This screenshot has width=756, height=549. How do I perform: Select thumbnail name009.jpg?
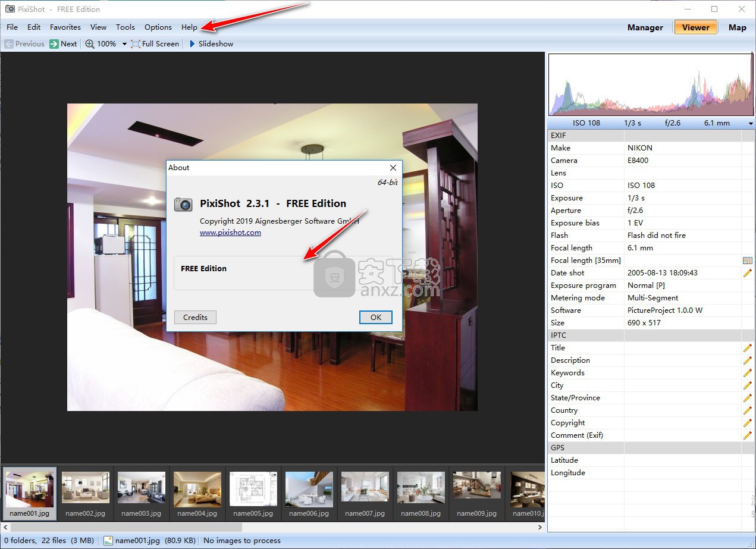pos(477,493)
